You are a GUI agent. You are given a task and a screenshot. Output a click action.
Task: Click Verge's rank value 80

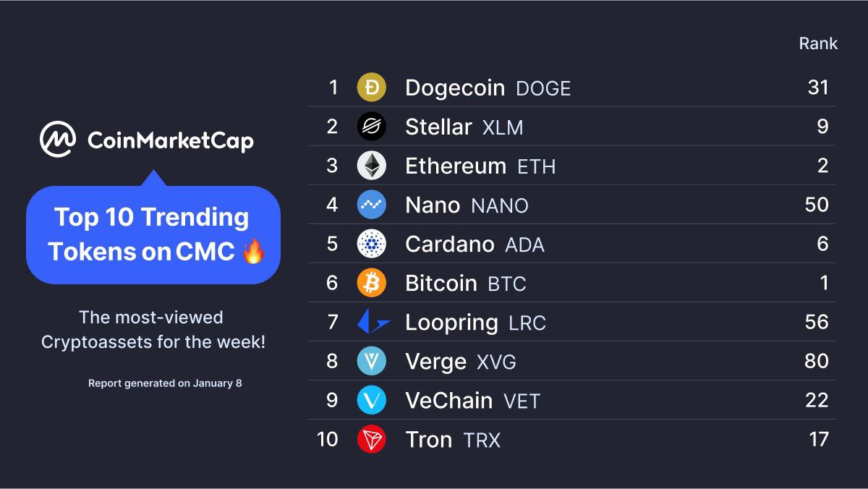point(817,361)
